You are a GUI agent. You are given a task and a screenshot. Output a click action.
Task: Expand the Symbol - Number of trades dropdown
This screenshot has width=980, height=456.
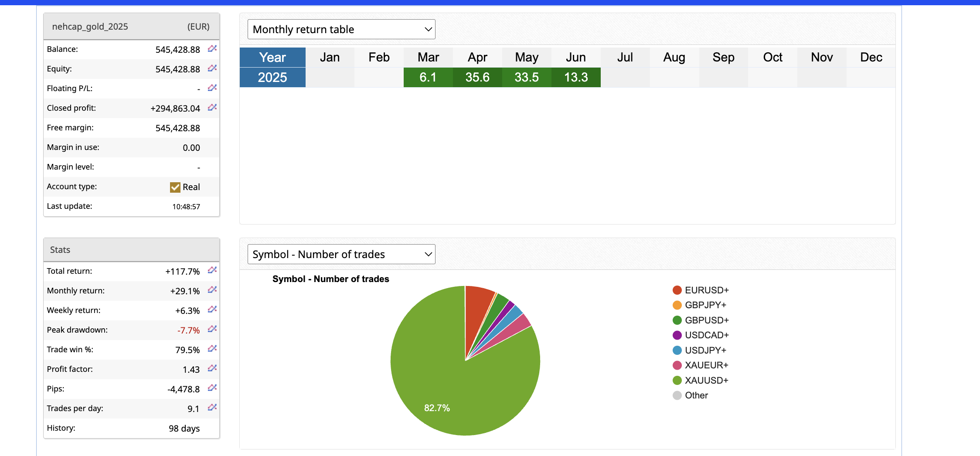[341, 254]
